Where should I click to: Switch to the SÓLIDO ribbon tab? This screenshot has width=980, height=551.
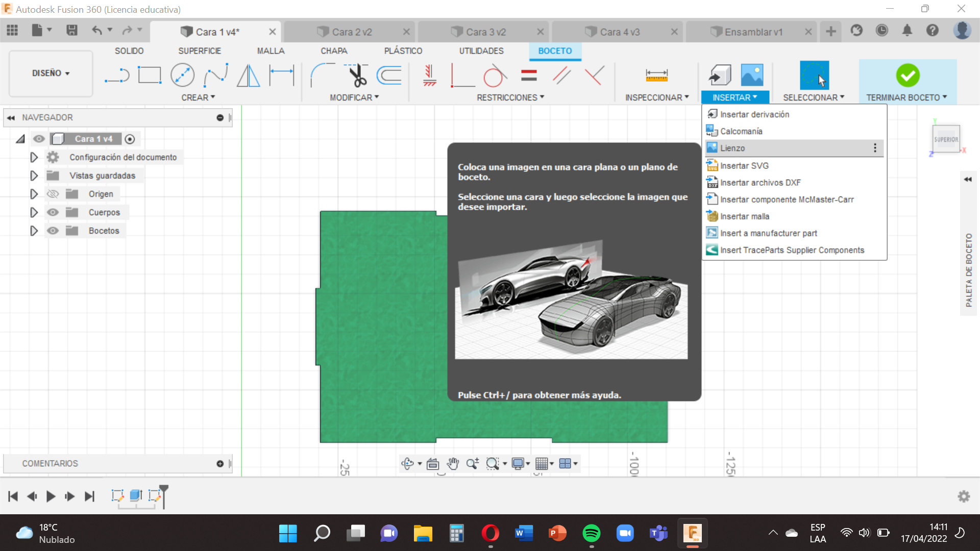pyautogui.click(x=129, y=51)
